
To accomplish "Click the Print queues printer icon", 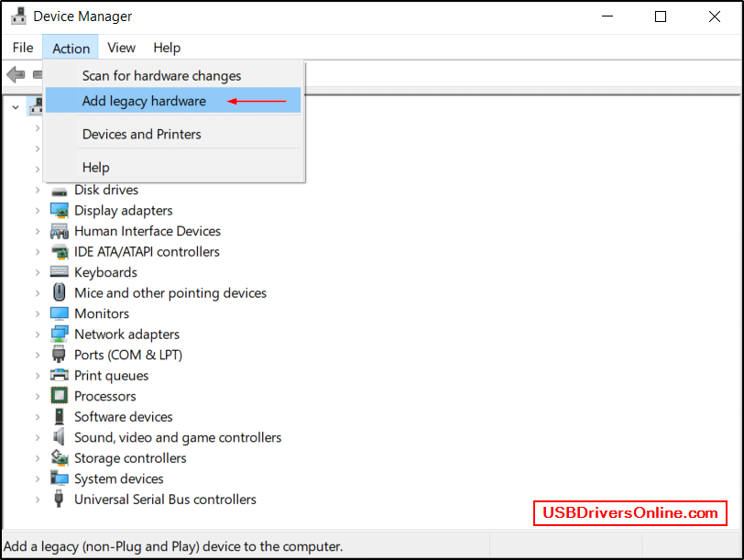I will (x=60, y=376).
